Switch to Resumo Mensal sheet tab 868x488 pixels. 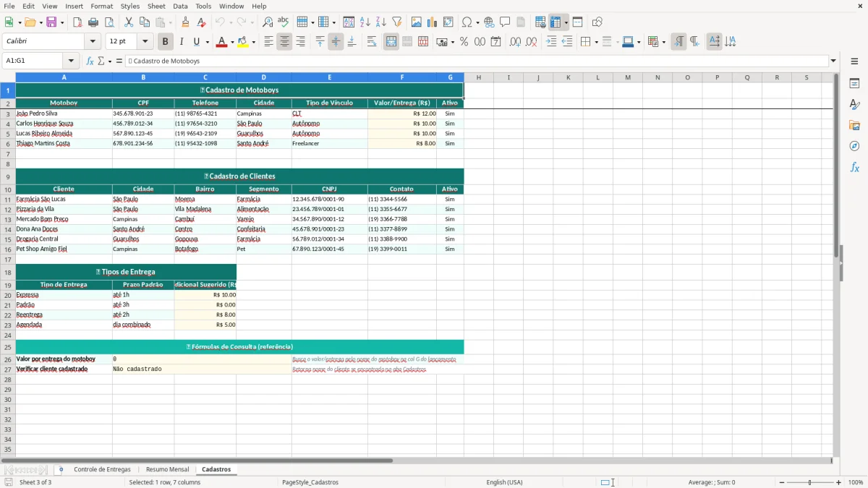[167, 469]
